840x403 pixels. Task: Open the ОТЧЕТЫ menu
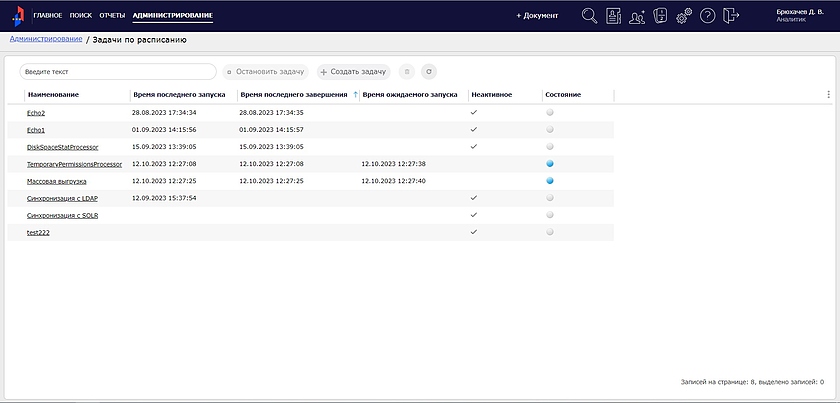pos(112,16)
